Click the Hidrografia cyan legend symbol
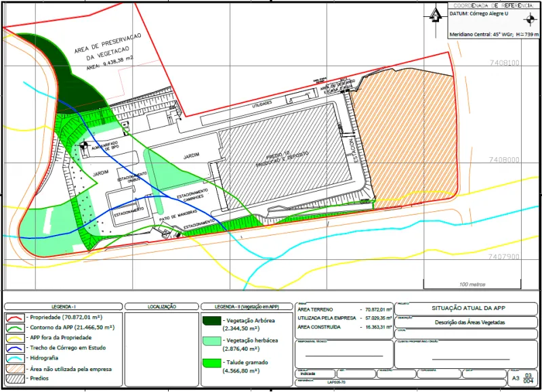The image size is (542, 392). (14, 358)
